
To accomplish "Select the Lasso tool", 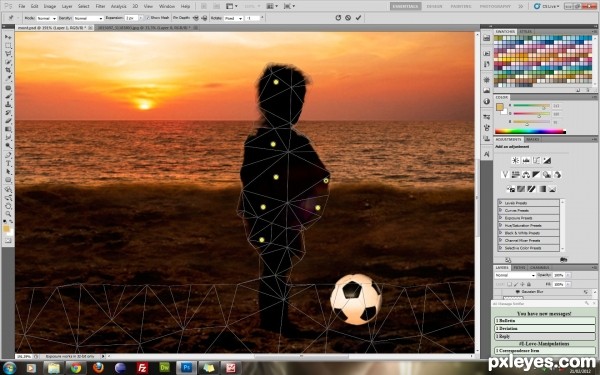I will click(8, 54).
